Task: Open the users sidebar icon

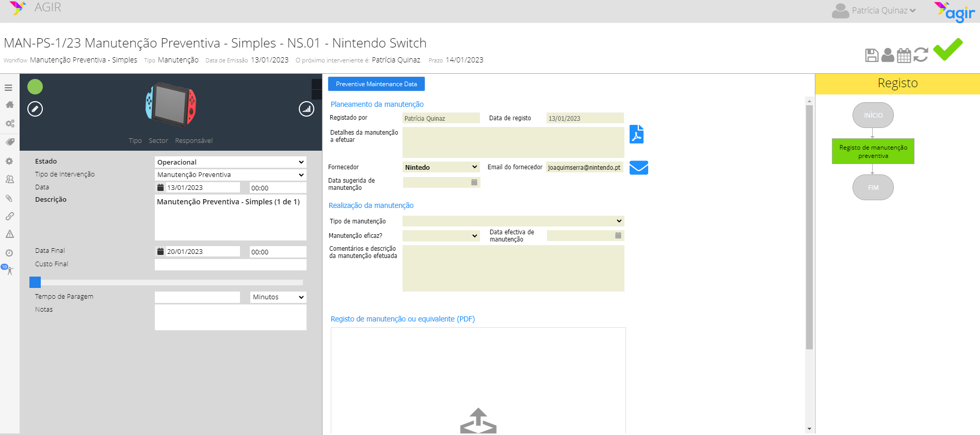Action: tap(9, 179)
